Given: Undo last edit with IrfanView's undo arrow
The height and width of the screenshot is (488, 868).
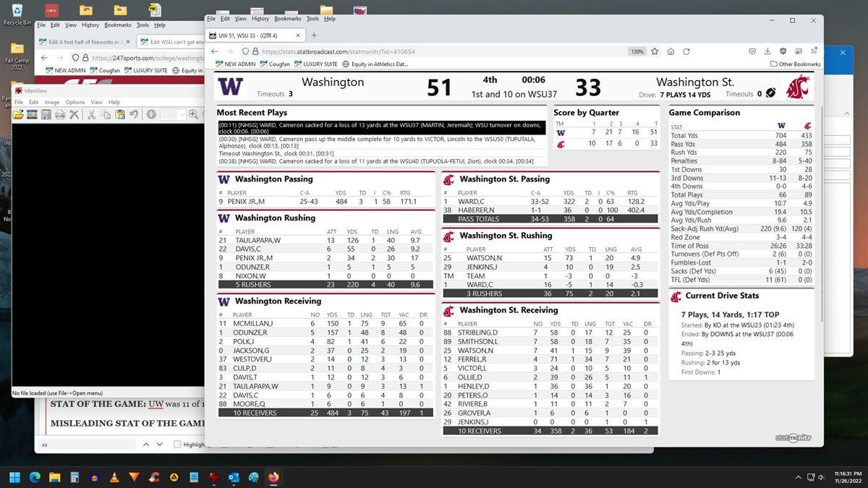Looking at the screenshot, I should [x=135, y=115].
